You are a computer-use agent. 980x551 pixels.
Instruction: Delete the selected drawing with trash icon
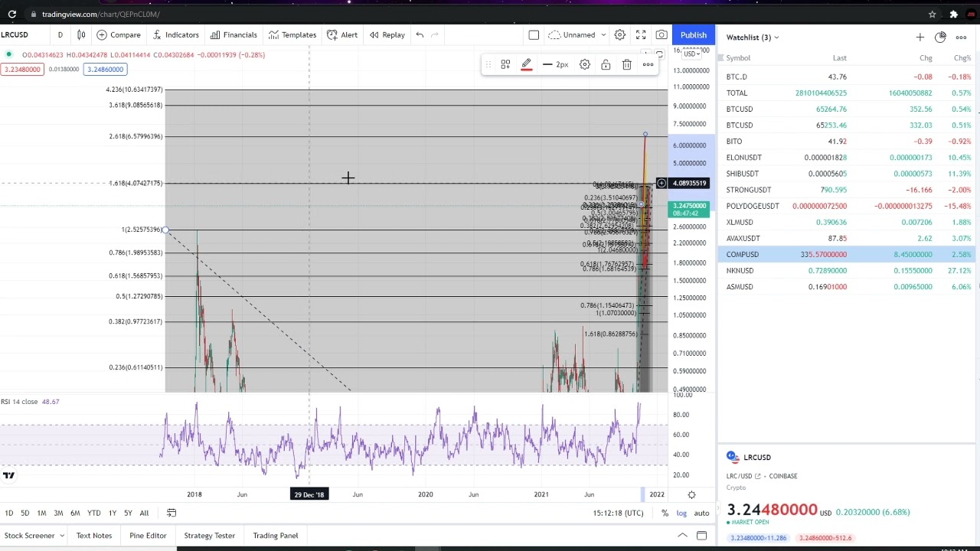627,65
